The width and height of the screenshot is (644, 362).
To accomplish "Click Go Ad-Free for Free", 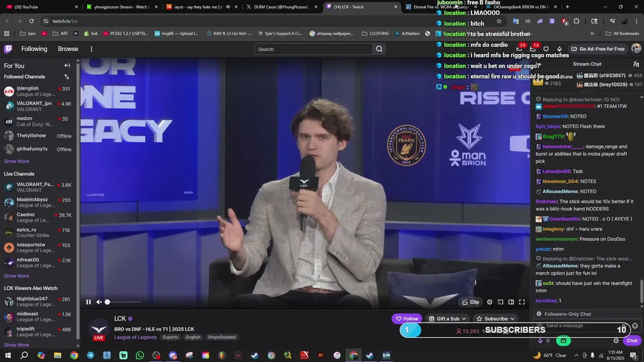I will point(597,49).
